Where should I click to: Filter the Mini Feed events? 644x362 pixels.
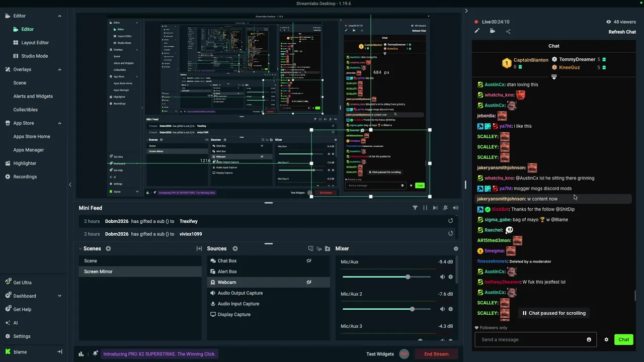tap(415, 208)
